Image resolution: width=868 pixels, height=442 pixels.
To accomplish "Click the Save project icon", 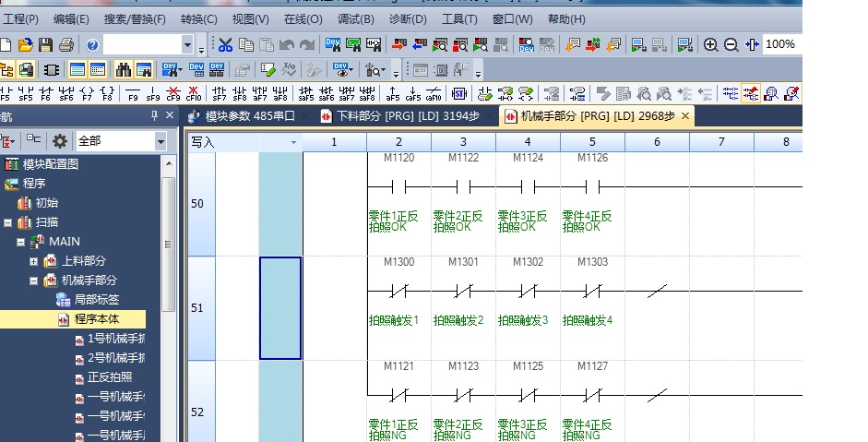I will click(45, 44).
